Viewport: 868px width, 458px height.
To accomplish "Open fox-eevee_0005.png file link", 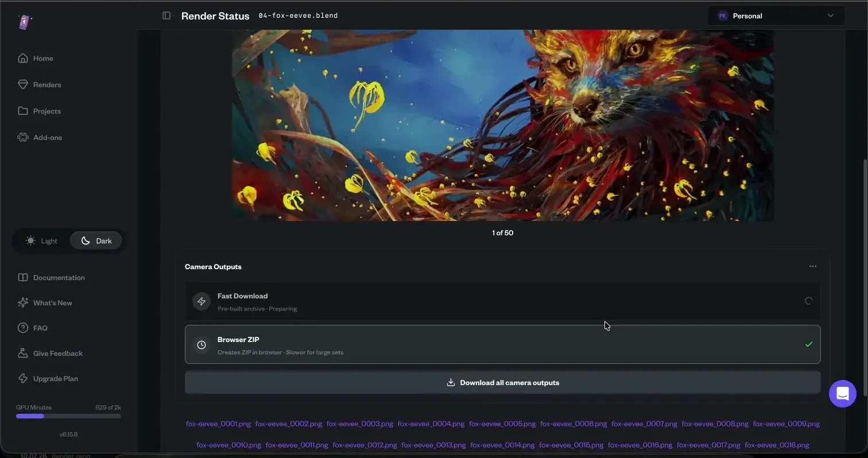I will [502, 424].
